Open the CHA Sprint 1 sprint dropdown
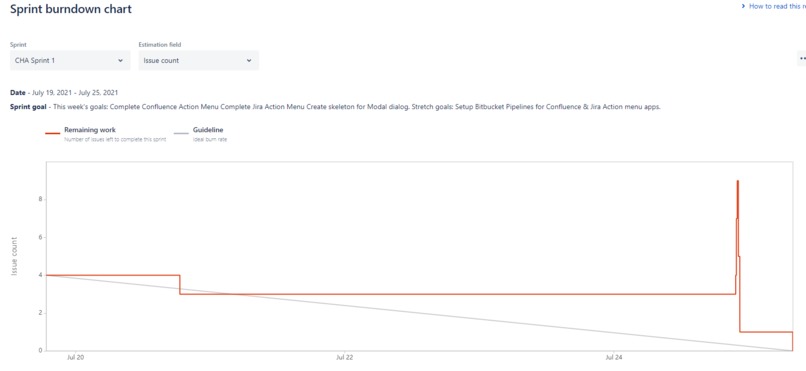Image resolution: width=806 pixels, height=371 pixels. 69,60
